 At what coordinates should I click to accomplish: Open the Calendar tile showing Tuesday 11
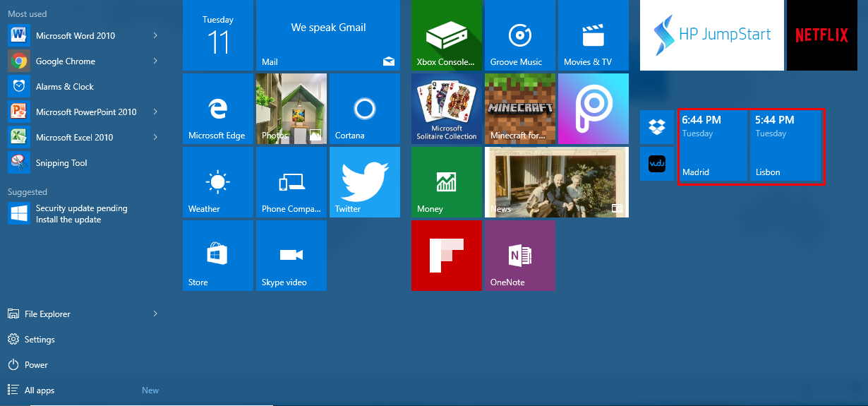click(218, 35)
